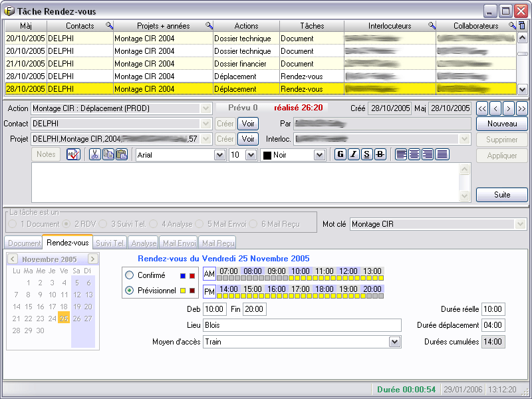
Task: Click the Lieu field containing Blois
Action: coord(302,325)
